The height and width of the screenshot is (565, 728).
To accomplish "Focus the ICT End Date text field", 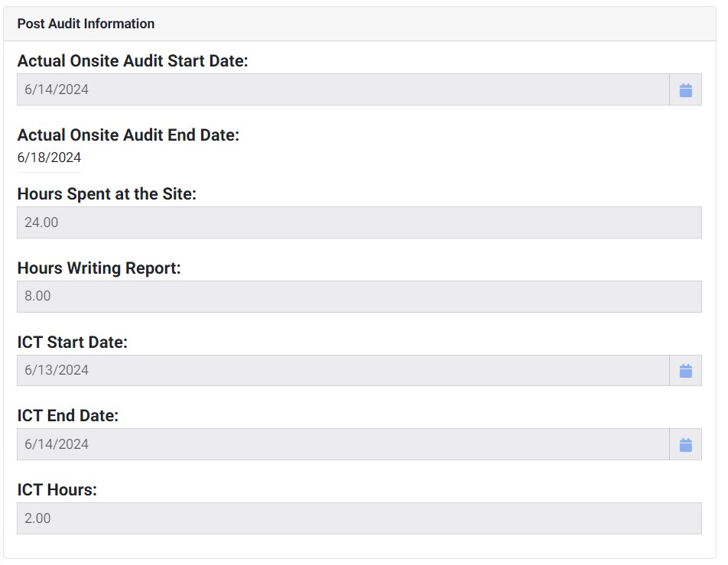I will point(343,445).
